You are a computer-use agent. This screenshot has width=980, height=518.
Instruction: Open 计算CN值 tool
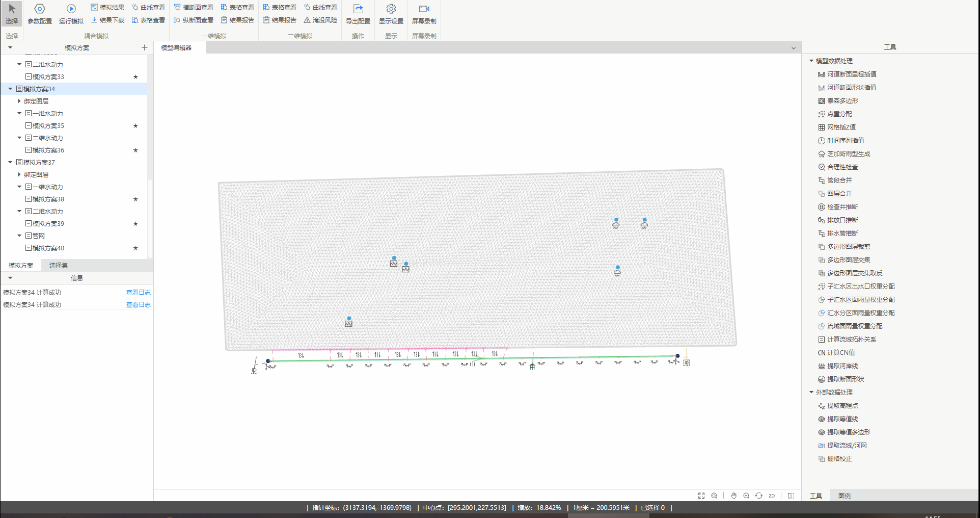pos(836,352)
